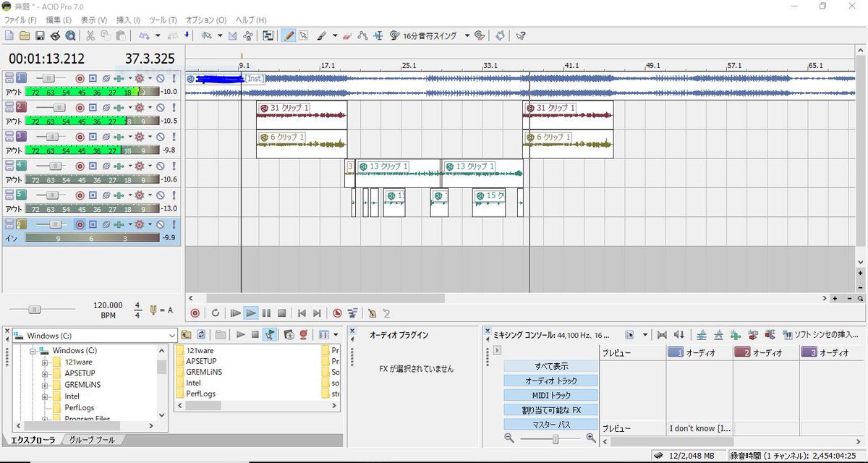Go up one folder level in Explorer
868x463 pixels.
(186, 335)
